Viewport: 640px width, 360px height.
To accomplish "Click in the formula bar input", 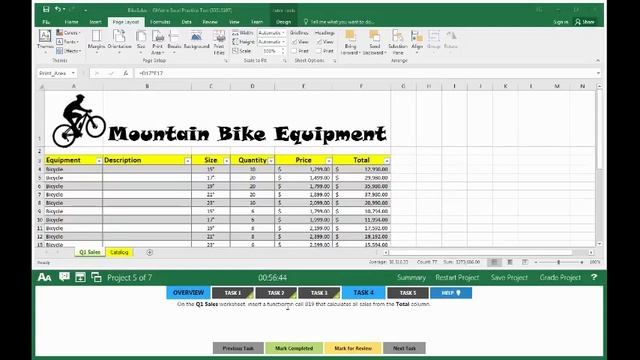I will click(365, 73).
